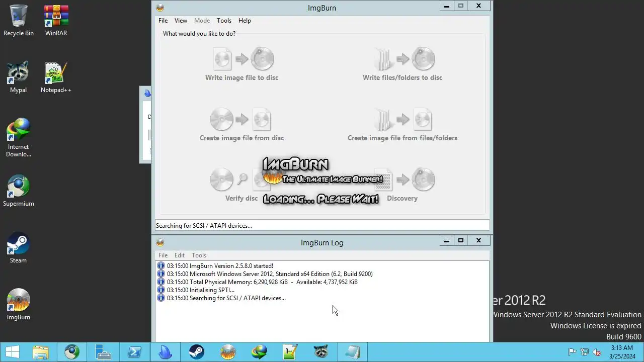Click the Internet Download Manager taskbar icon
This screenshot has width=644, height=362.
pos(259,352)
